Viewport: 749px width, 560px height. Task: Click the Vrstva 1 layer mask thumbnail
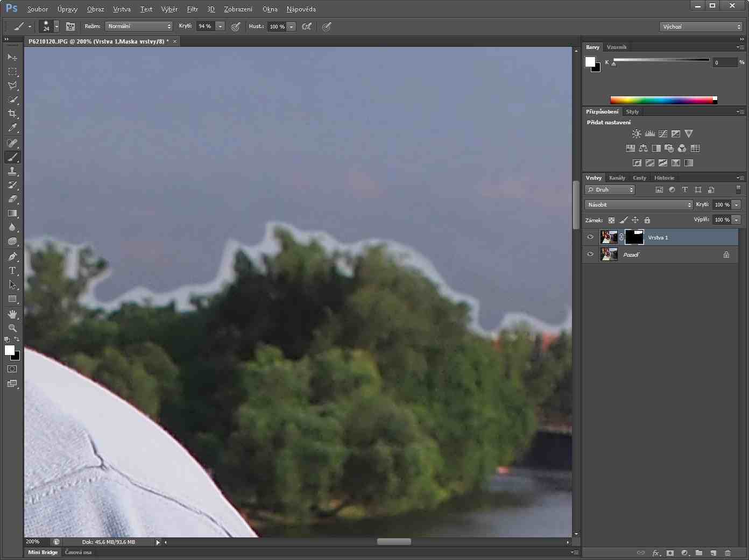[x=634, y=237]
